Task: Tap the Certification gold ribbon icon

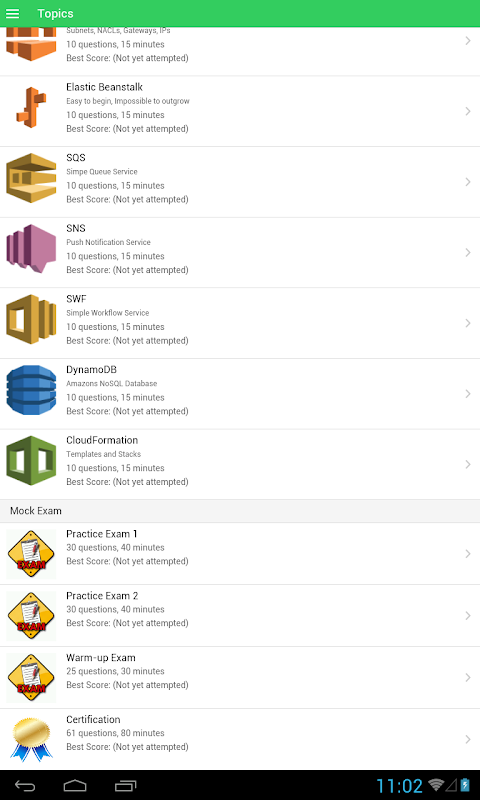Action: pos(32,739)
